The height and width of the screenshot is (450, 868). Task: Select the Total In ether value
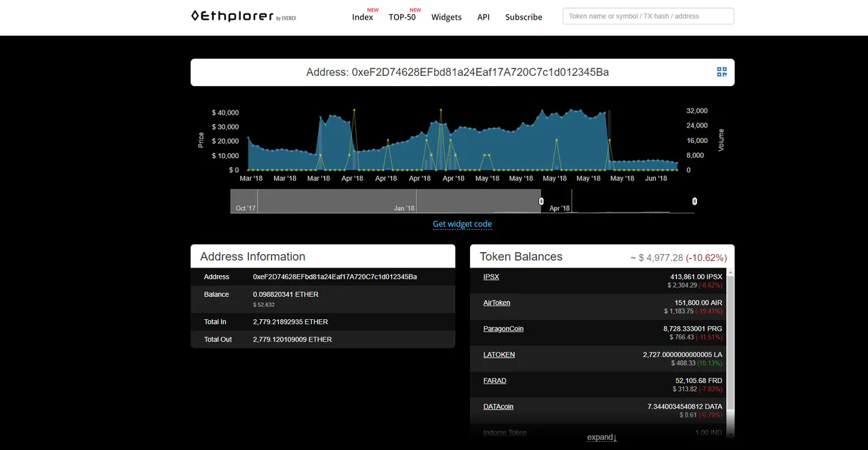(x=290, y=322)
